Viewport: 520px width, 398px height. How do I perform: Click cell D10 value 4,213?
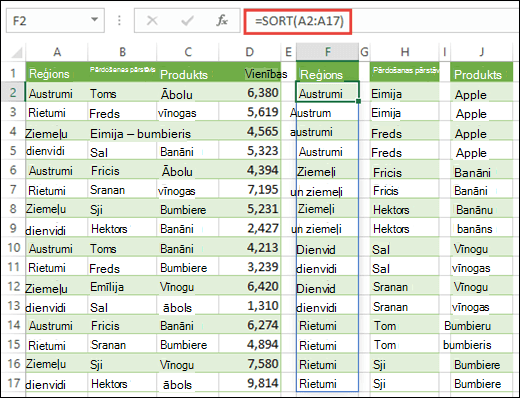click(x=249, y=247)
